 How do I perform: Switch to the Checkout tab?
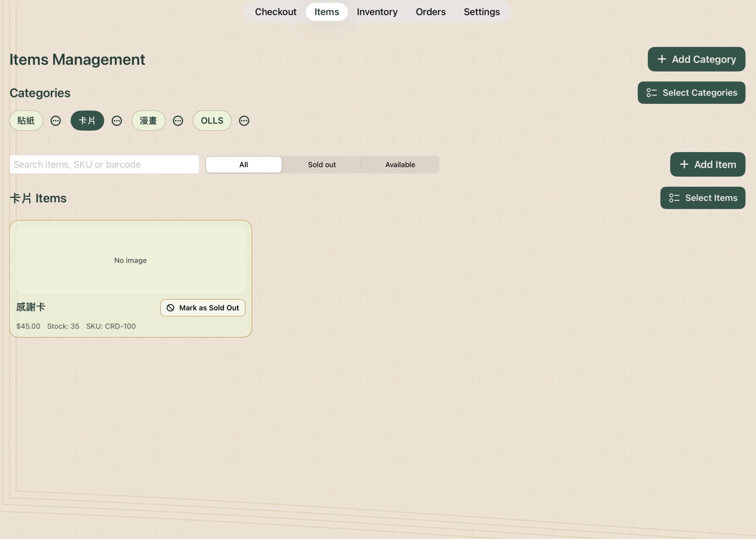tap(276, 12)
